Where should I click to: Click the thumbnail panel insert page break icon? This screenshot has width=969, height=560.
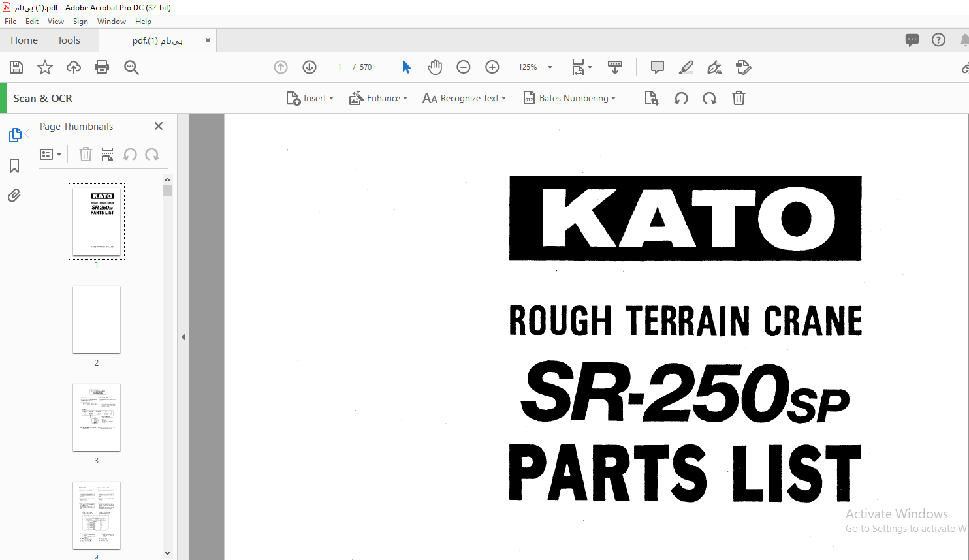[108, 154]
